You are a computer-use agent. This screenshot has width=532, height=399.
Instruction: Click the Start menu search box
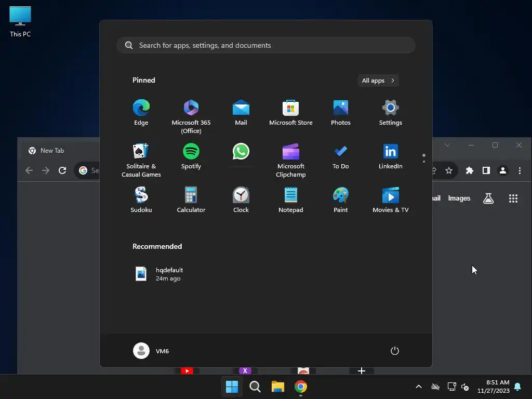(266, 45)
